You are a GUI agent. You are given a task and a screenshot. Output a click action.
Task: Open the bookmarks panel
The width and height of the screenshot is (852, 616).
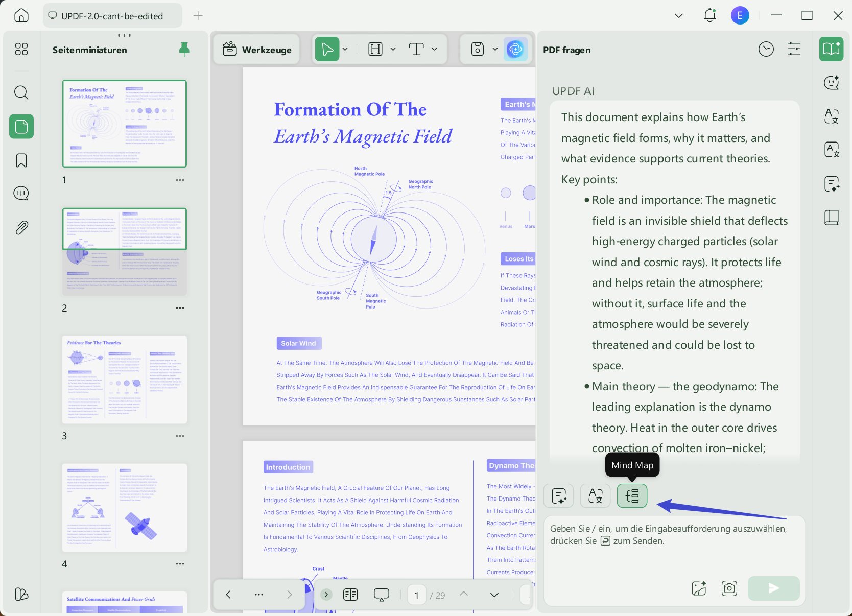click(x=21, y=160)
